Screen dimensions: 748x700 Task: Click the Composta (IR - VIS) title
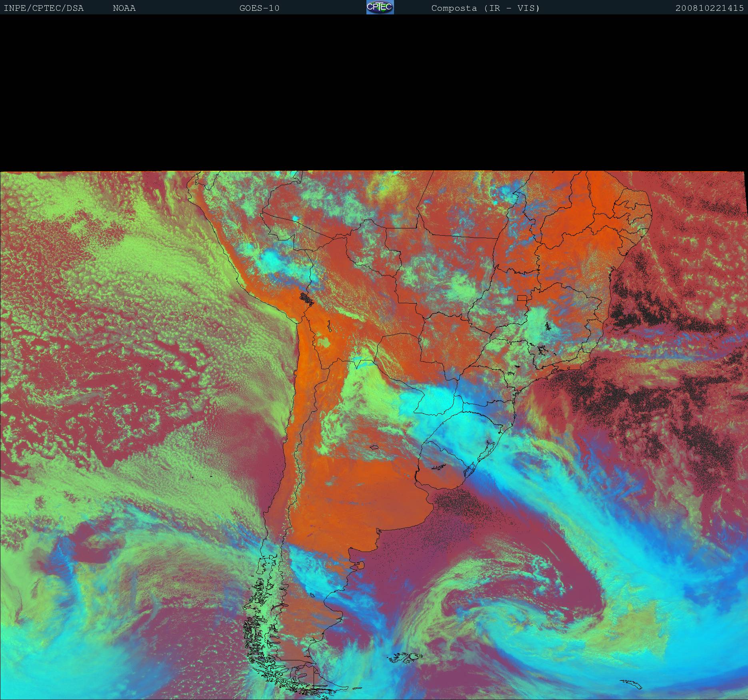pyautogui.click(x=485, y=8)
